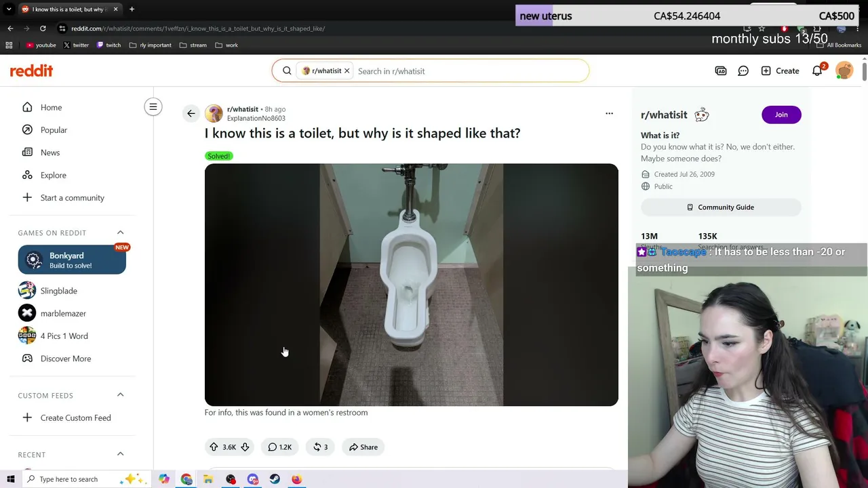Create a new post

click(x=780, y=70)
